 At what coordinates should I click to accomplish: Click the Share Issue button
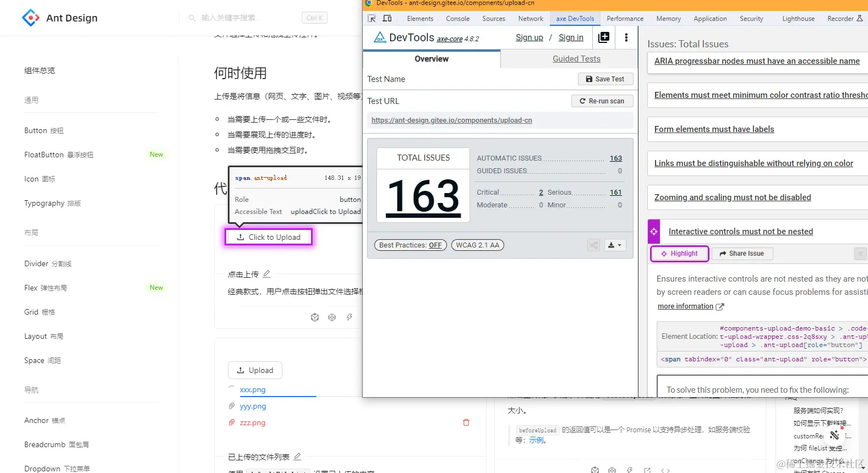742,254
